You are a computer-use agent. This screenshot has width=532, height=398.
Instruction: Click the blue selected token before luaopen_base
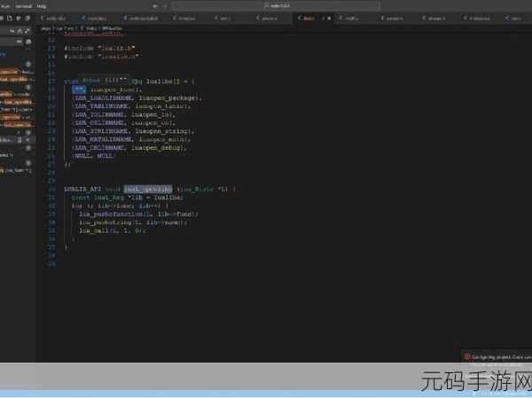tap(79, 90)
